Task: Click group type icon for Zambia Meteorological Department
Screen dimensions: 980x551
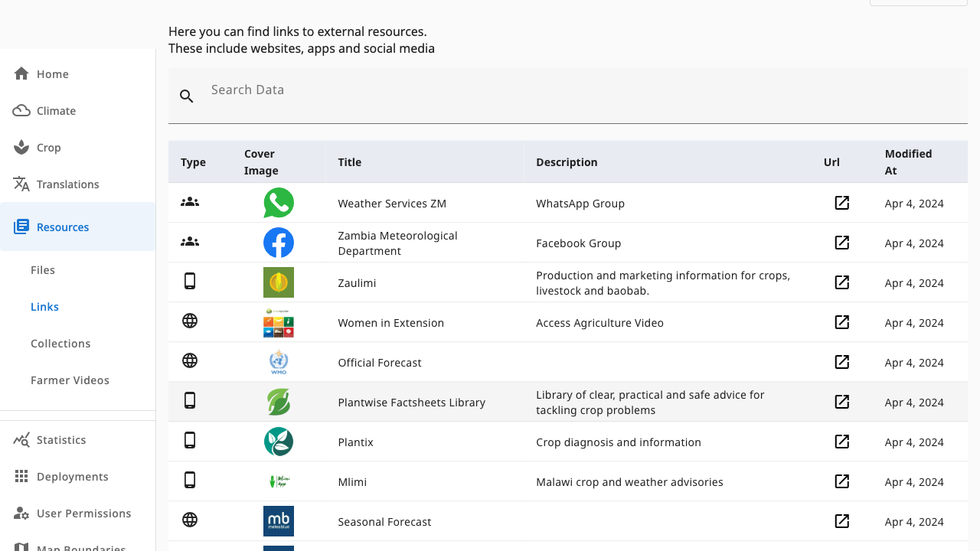Action: 190,242
